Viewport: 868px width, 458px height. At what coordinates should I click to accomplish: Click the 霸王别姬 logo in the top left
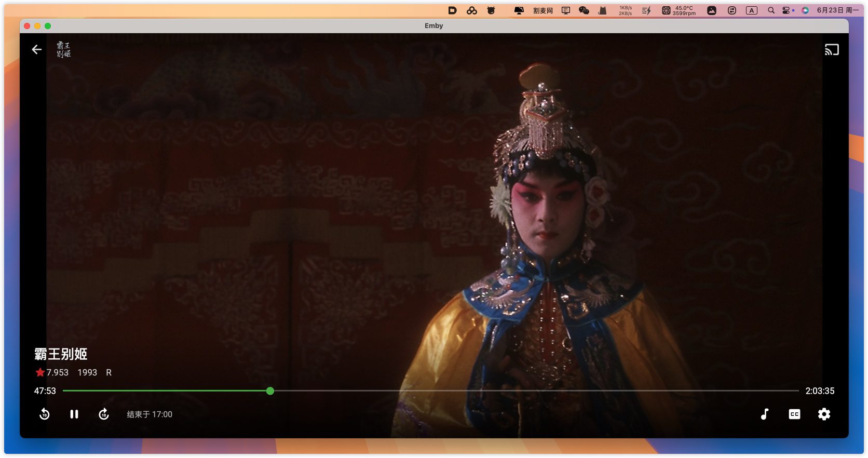(63, 49)
